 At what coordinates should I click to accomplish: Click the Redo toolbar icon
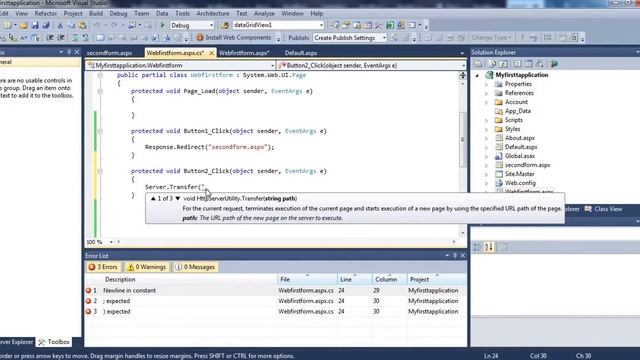click(114, 25)
